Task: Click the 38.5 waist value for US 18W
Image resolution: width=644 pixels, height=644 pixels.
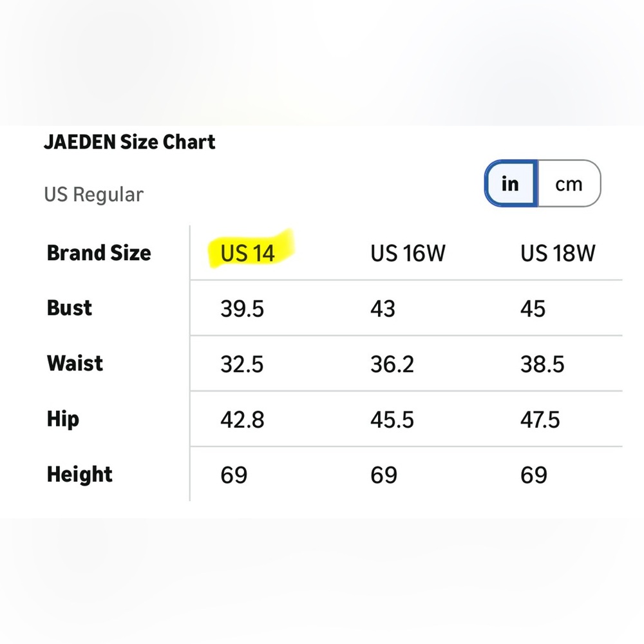Action: (x=542, y=364)
